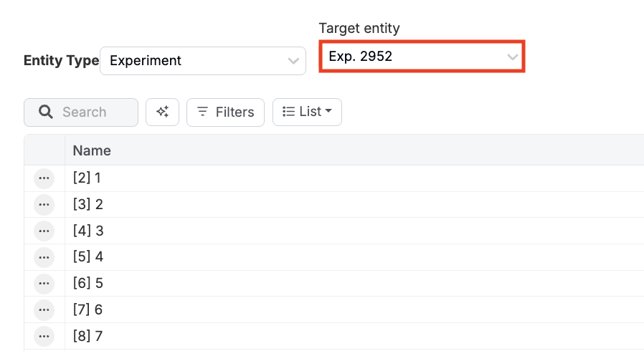Select the entry named [4] 3
This screenshot has height=351, width=644.
click(88, 231)
